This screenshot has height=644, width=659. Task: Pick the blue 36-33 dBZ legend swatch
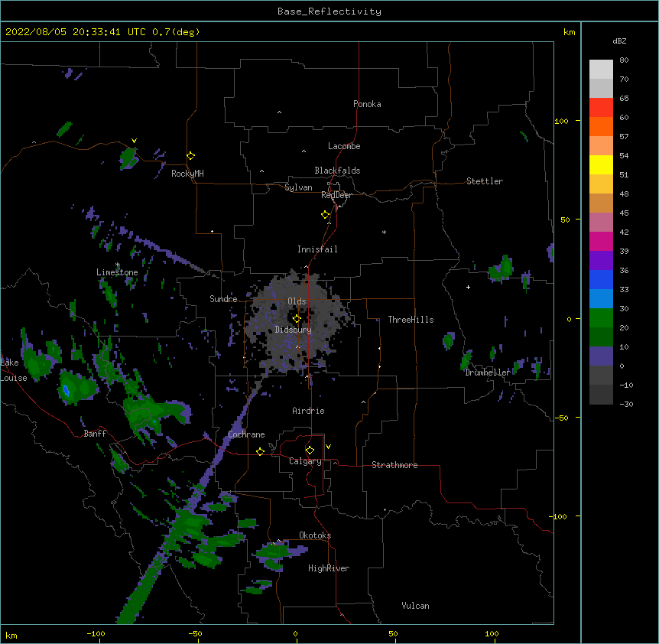point(601,279)
